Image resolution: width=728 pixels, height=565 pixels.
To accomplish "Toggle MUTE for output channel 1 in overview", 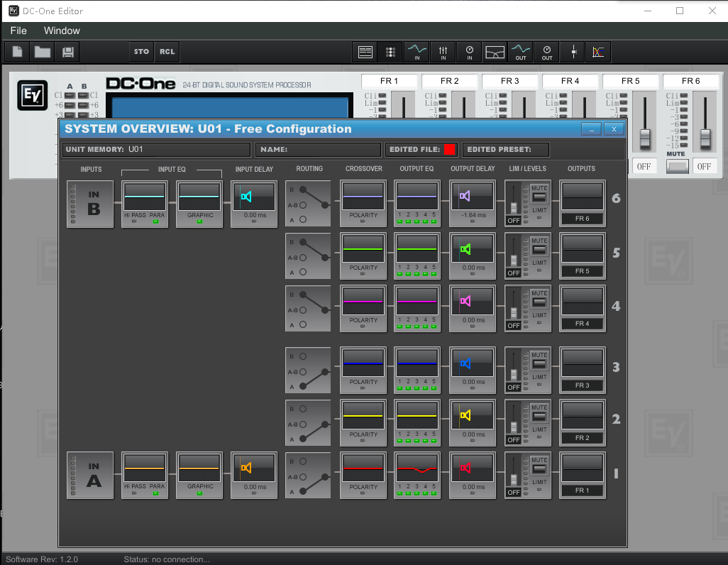I will coord(539,468).
